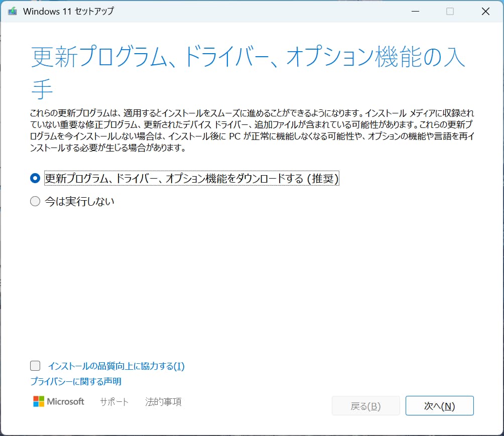The height and width of the screenshot is (436, 504).
Task: Open the 法的事項 link
Action: [163, 401]
